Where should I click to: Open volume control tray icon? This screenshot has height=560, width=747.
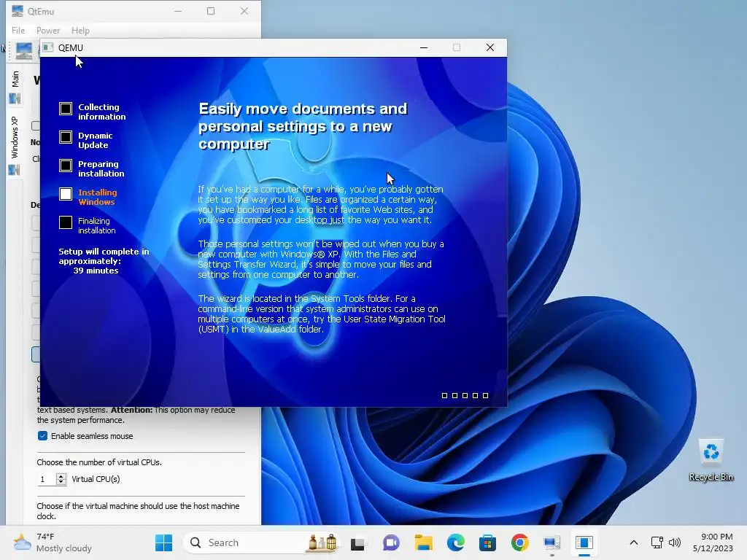(x=675, y=542)
